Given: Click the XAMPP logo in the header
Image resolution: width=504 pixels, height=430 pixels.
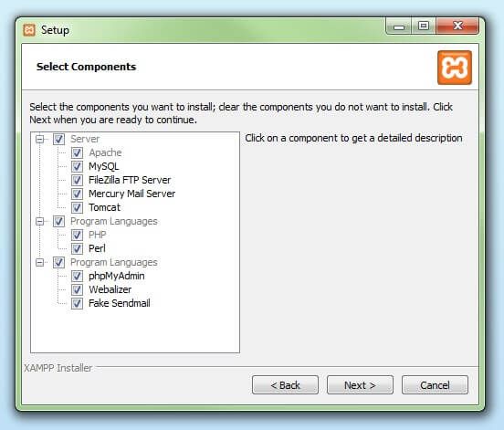Looking at the screenshot, I should (455, 68).
